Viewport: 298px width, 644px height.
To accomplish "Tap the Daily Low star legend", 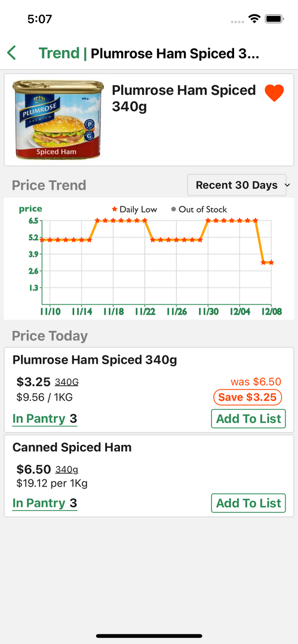I will (115, 209).
